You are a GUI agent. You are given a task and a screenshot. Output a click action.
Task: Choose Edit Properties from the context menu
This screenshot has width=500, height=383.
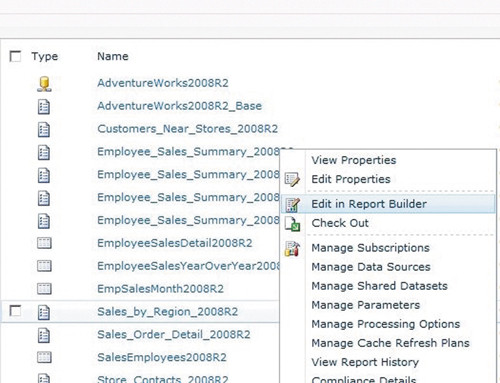tap(351, 179)
